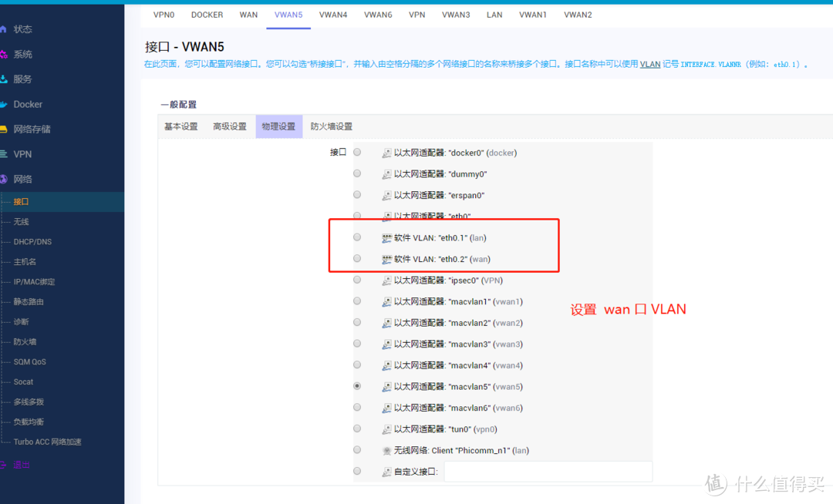Viewport: 833px width, 504px height.
Task: Select the 软件 VLAN eth0.1 (lan) radio button
Action: (x=357, y=237)
